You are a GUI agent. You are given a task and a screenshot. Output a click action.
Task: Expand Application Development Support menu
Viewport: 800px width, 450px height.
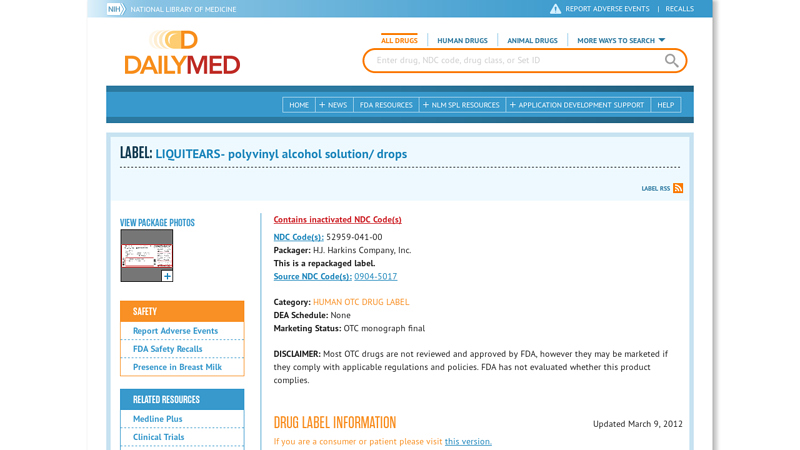(577, 105)
